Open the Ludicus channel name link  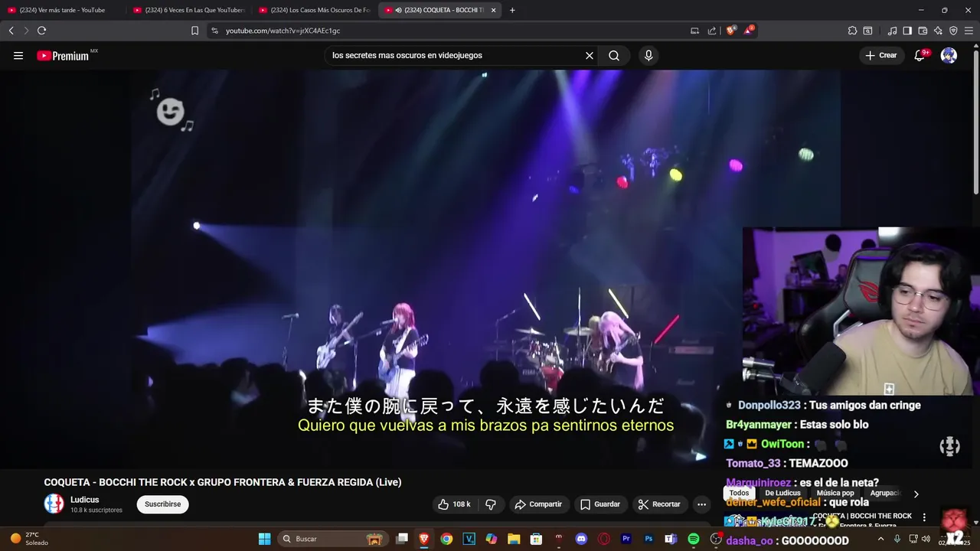click(x=84, y=500)
